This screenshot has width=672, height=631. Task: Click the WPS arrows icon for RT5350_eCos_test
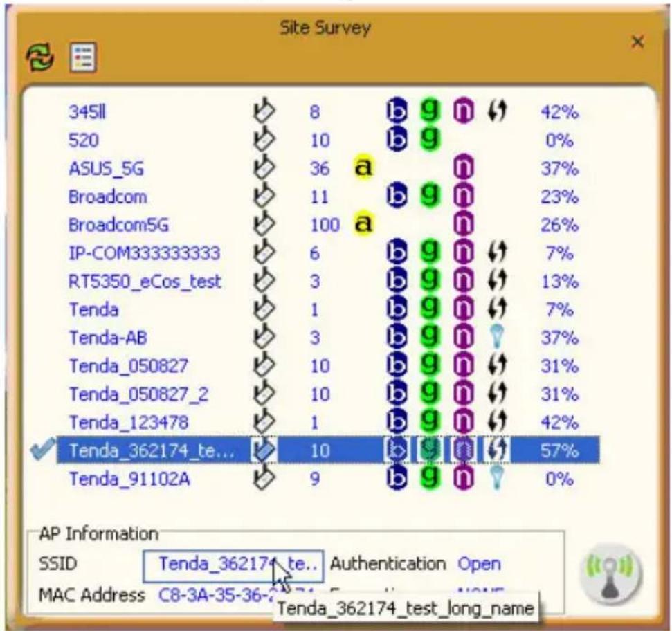(497, 281)
